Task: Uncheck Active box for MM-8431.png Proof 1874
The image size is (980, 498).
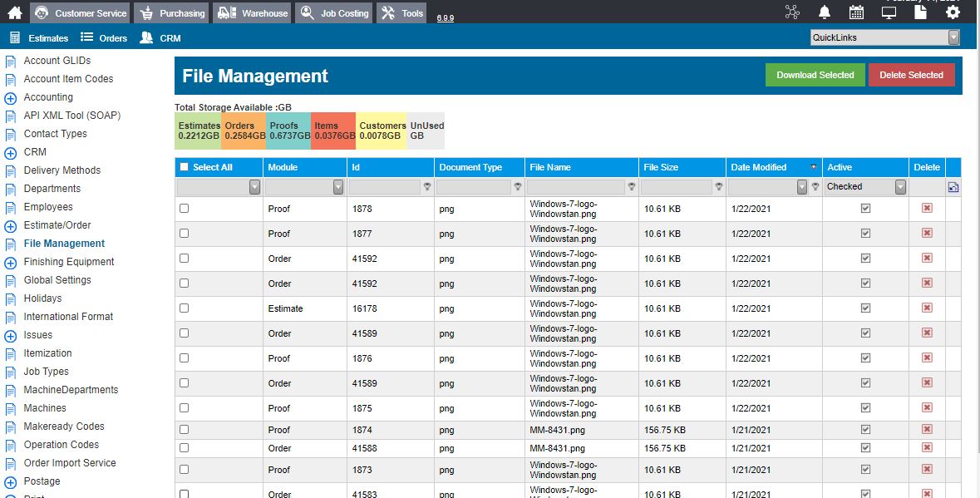Action: [x=865, y=429]
